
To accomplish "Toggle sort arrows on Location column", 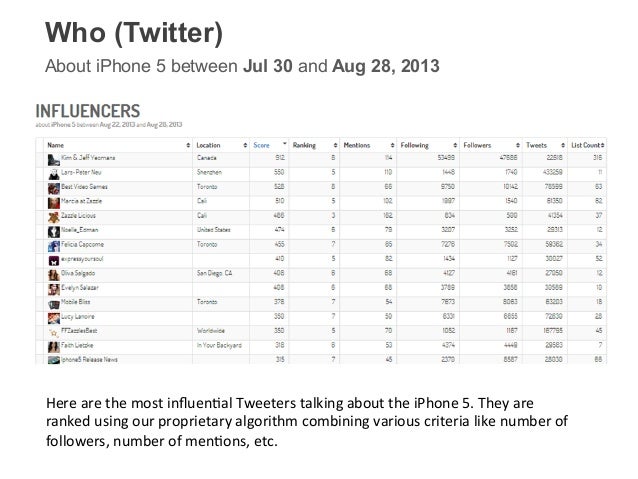I will pyautogui.click(x=245, y=145).
